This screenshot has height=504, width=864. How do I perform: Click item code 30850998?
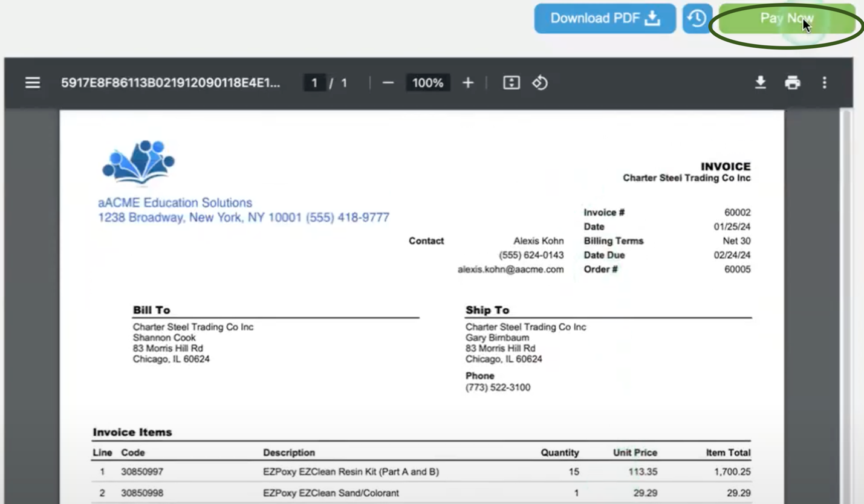click(142, 493)
